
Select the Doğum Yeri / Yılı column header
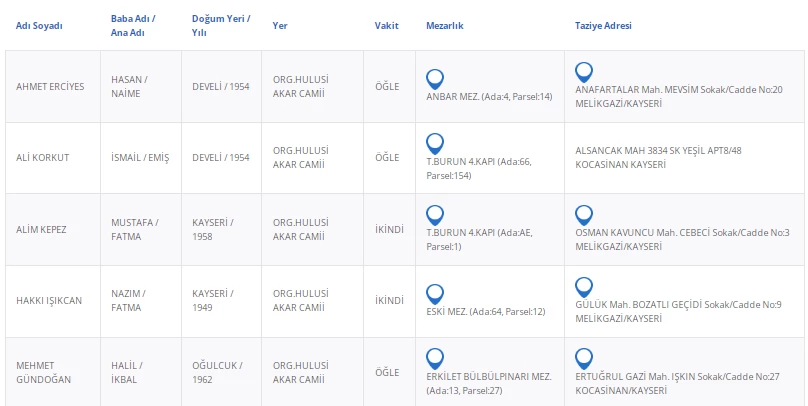(x=221, y=26)
